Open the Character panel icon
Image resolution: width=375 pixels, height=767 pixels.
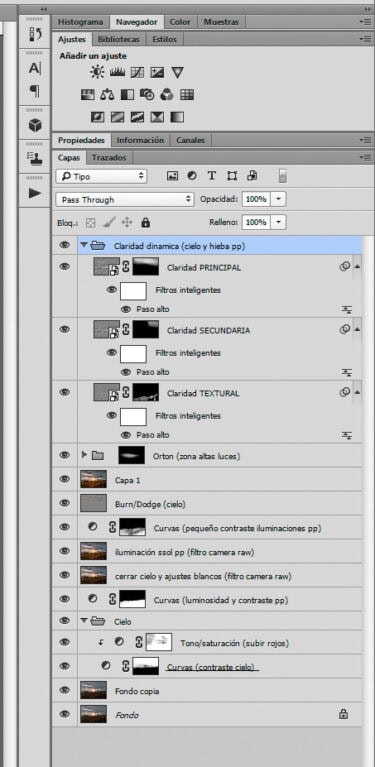pos(35,68)
